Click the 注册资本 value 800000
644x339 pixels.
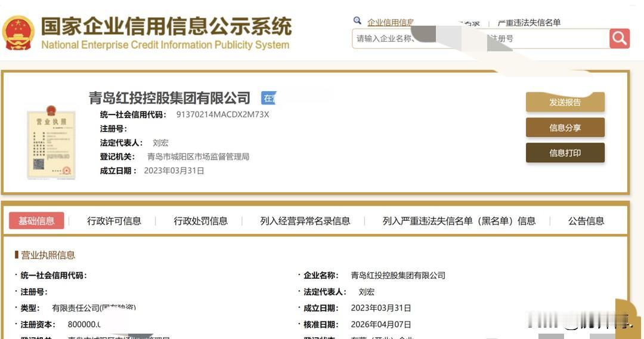(x=84, y=325)
